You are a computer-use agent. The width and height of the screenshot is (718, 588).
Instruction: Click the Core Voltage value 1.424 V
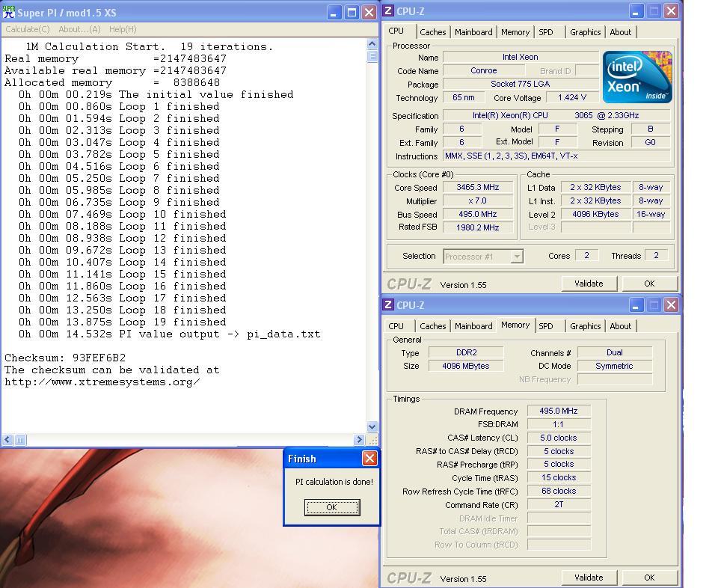pos(572,97)
